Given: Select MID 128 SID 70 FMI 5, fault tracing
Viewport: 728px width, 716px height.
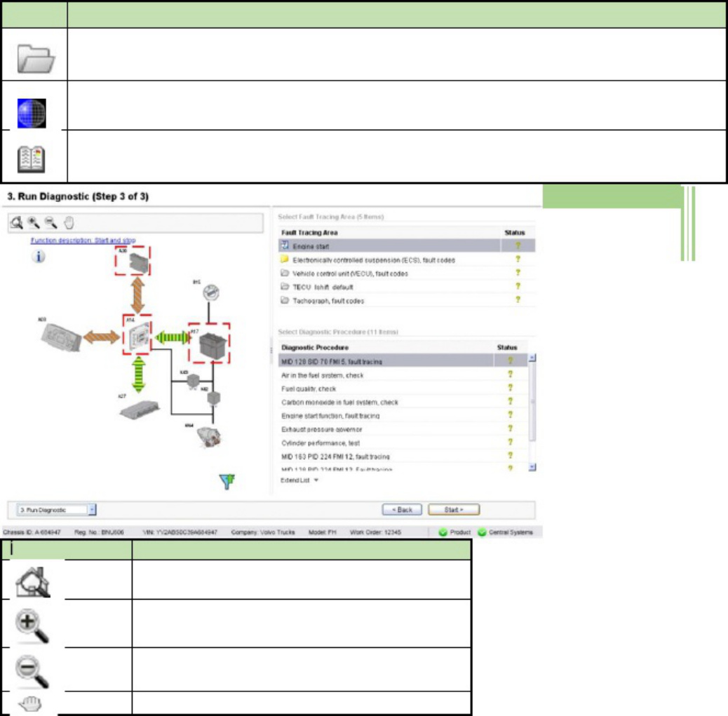Looking at the screenshot, I should coord(403,361).
